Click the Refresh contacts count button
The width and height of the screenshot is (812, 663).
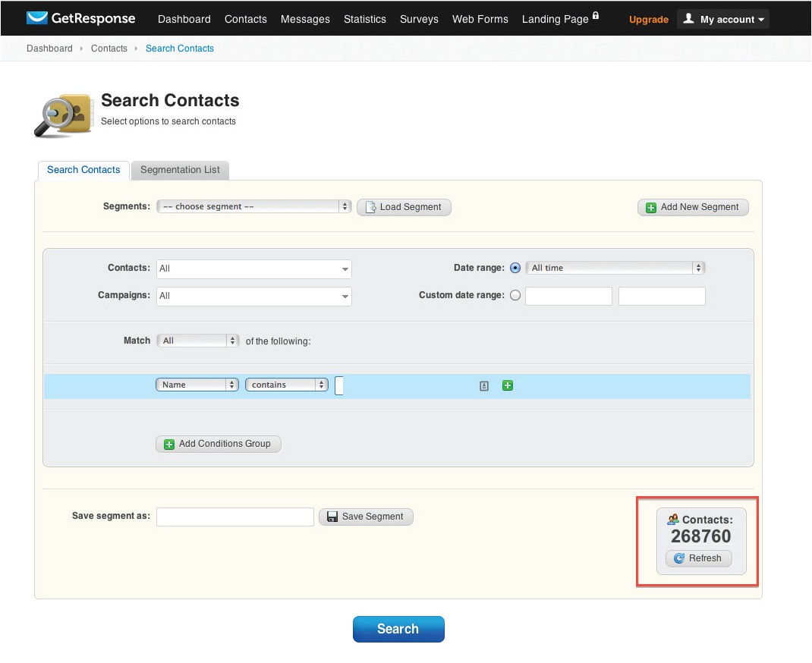(x=699, y=558)
